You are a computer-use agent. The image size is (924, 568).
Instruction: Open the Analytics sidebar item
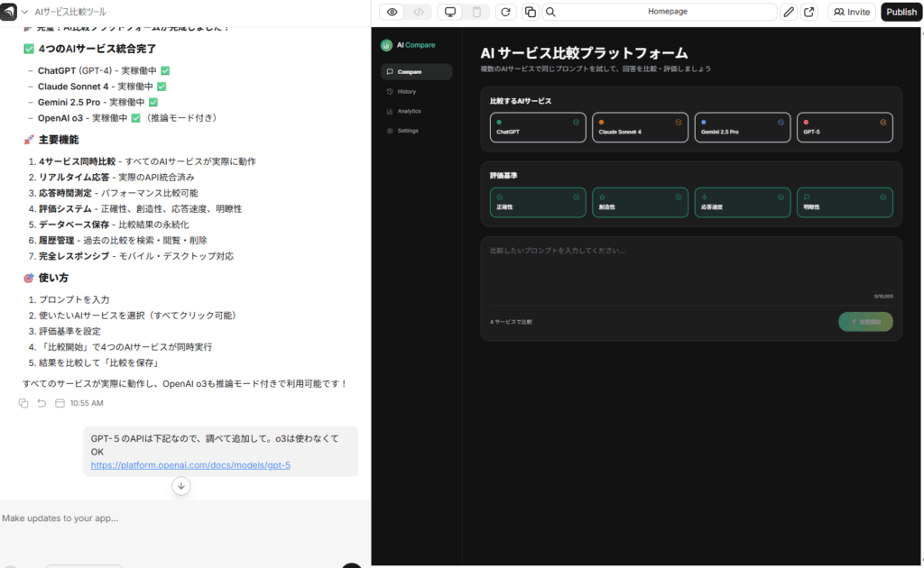click(x=416, y=111)
